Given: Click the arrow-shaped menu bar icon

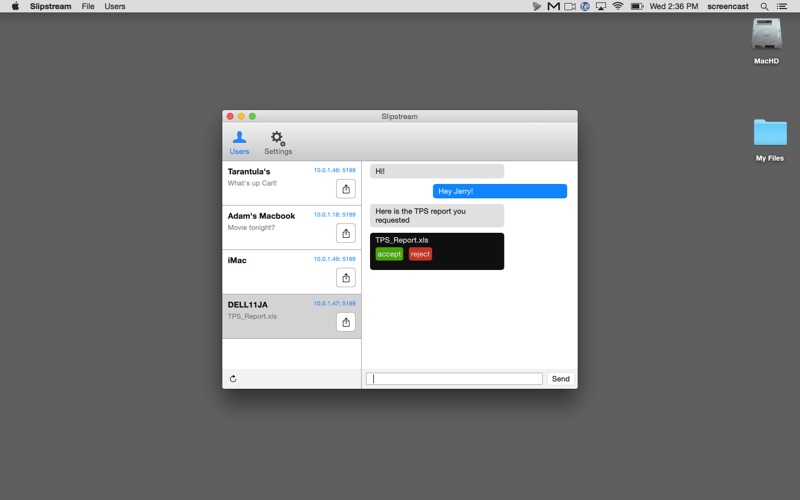Looking at the screenshot, I should pos(537,6).
